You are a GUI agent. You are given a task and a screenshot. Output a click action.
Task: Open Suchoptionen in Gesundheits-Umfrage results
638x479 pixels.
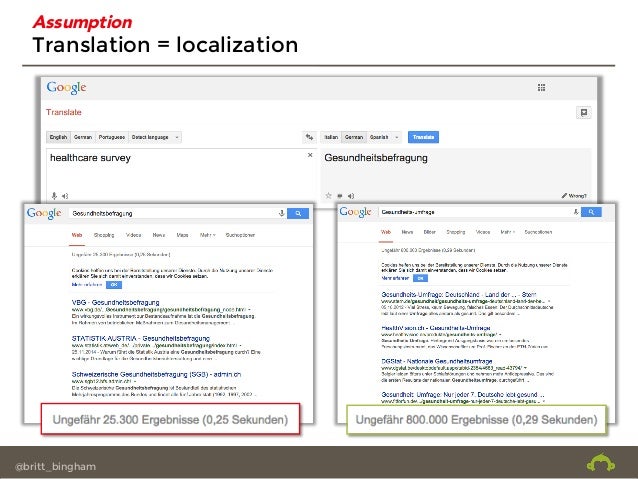point(538,232)
